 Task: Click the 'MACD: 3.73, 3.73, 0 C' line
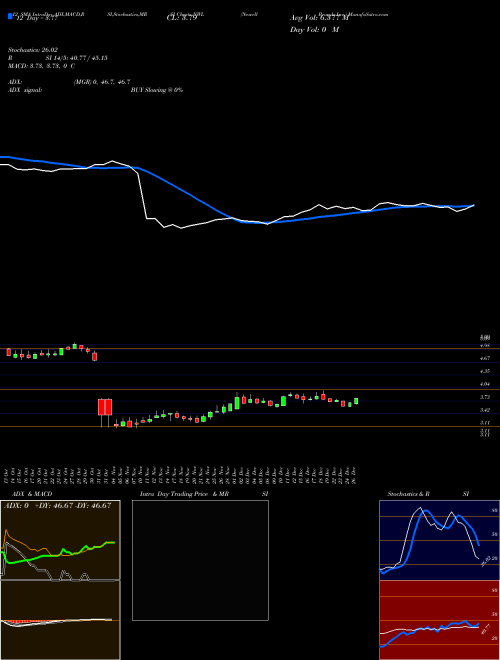pyautogui.click(x=41, y=66)
